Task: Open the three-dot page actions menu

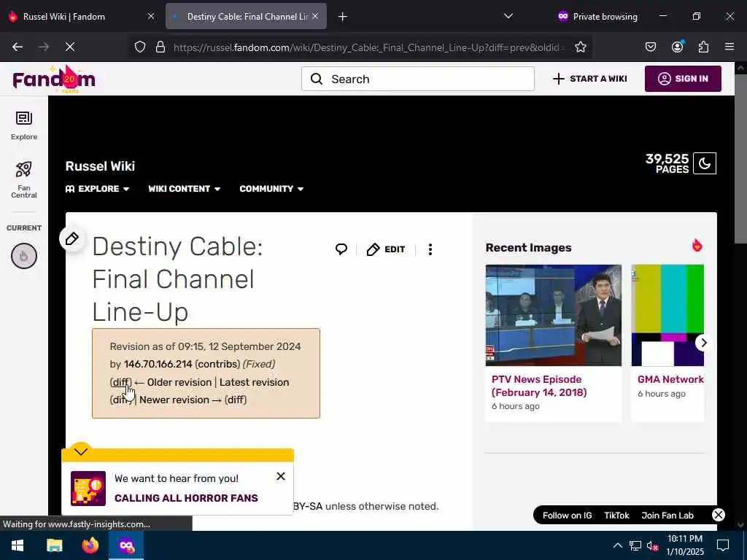Action: [x=430, y=249]
